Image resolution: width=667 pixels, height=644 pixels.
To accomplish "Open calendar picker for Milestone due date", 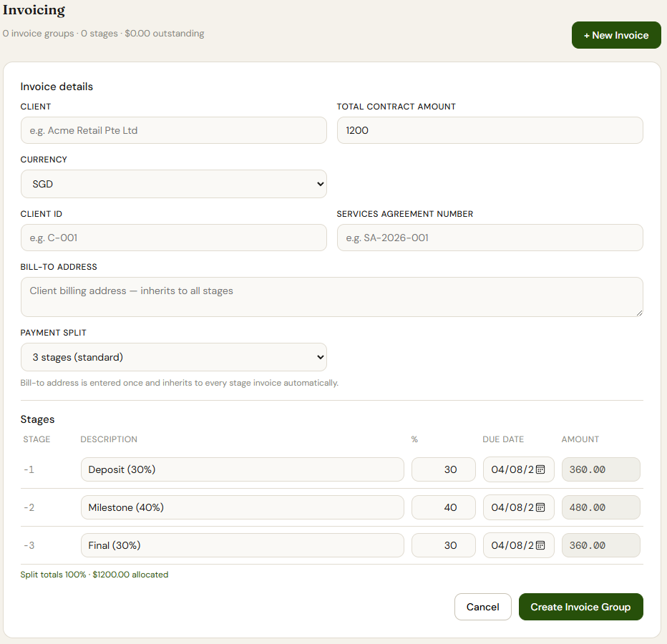I will tap(540, 507).
